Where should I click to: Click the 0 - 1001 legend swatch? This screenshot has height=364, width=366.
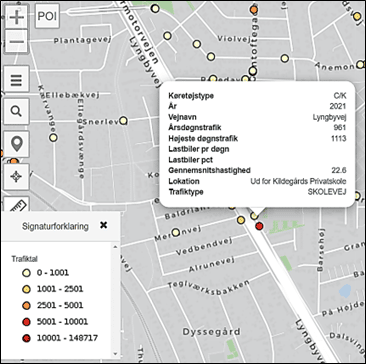tap(27, 273)
